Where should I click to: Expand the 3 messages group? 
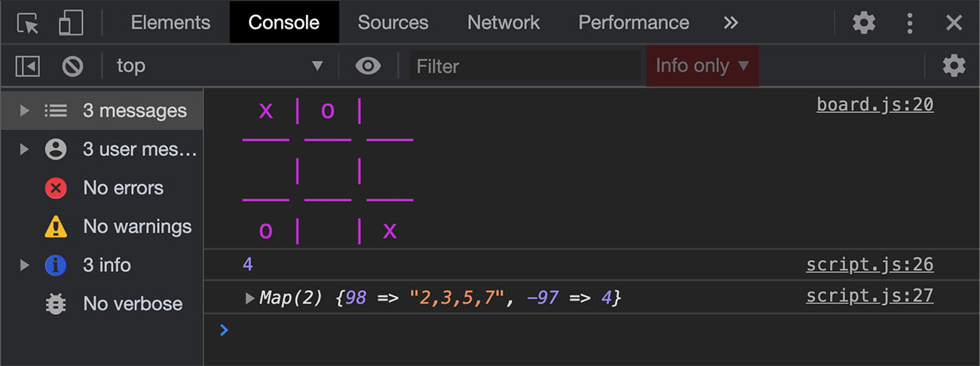point(24,111)
